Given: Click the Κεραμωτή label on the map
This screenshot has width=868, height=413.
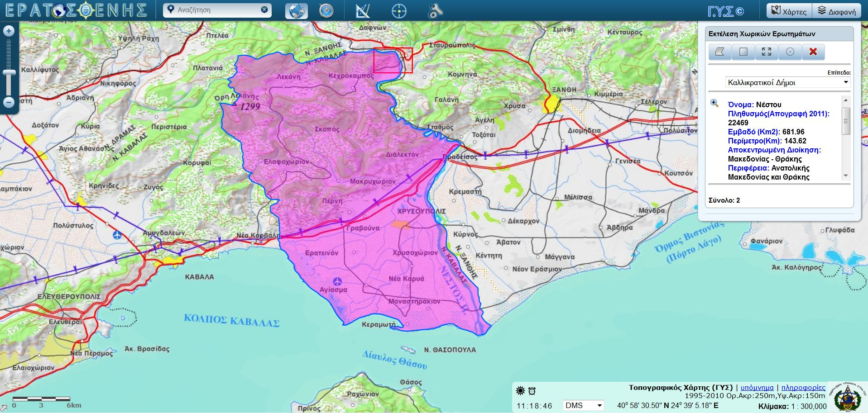Looking at the screenshot, I should (379, 324).
